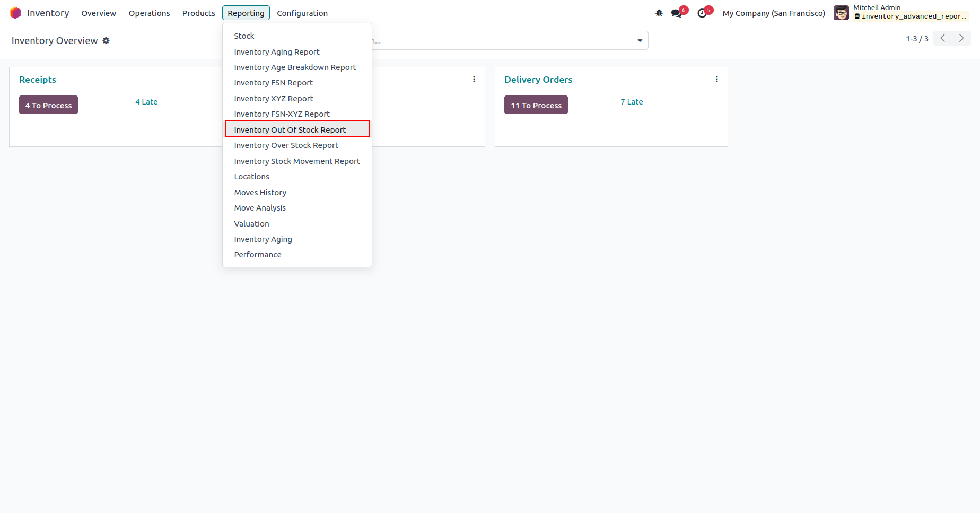980x513 pixels.
Task: Open the debug bug icon menu
Action: click(x=659, y=13)
